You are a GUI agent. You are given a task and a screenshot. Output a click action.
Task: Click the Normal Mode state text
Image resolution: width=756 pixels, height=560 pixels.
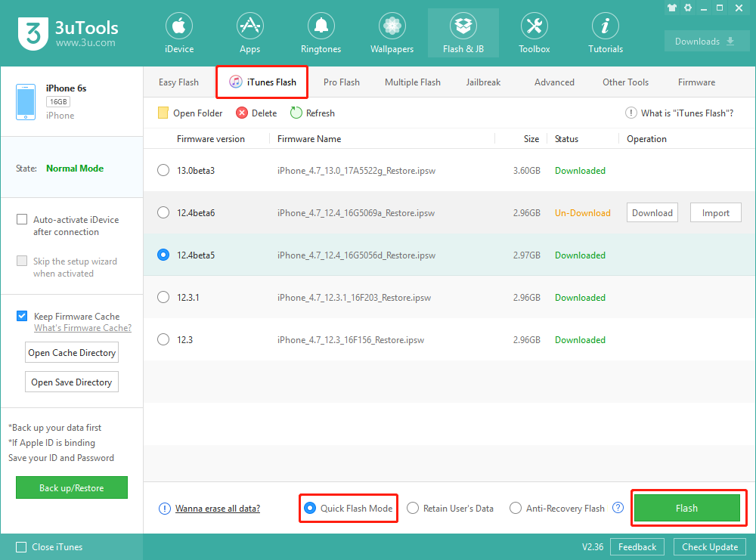pos(75,169)
